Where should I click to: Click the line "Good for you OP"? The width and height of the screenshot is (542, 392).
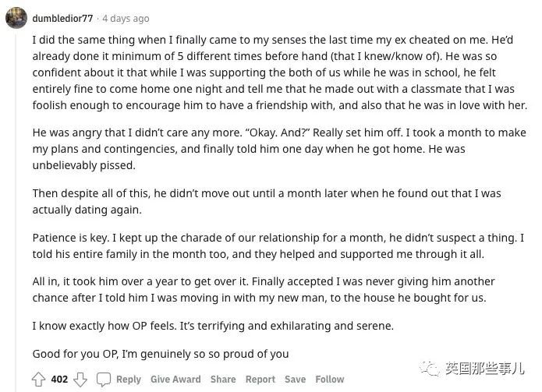(161, 354)
